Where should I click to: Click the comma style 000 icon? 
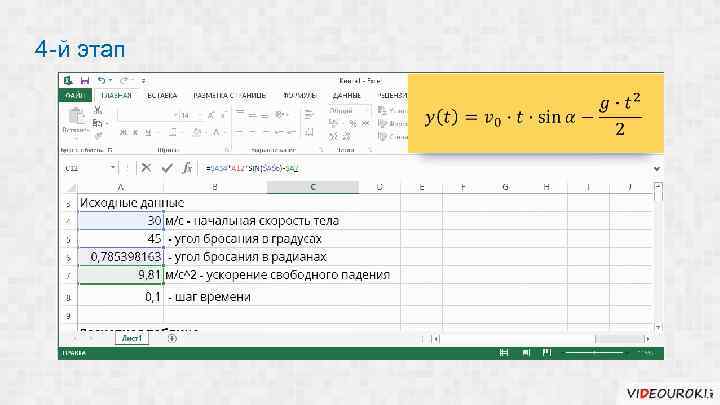(366, 123)
